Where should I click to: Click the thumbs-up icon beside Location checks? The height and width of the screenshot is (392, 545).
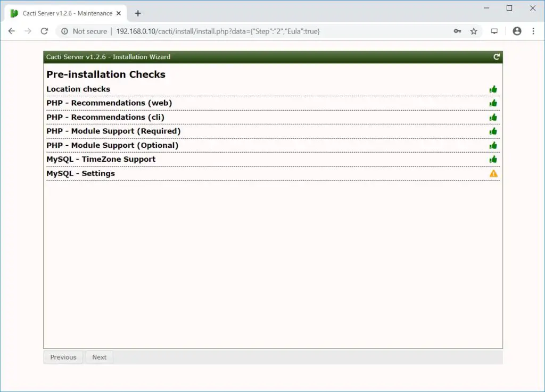[x=493, y=89]
